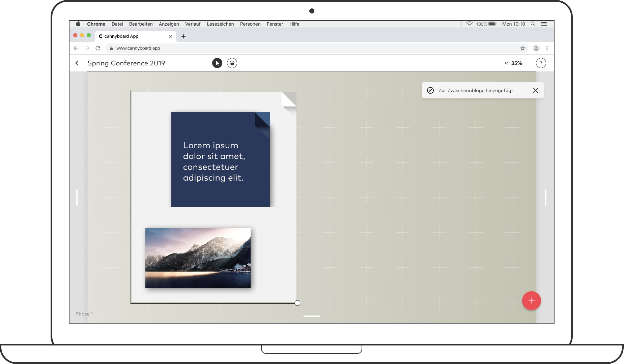The width and height of the screenshot is (624, 364).
Task: Open the help question mark button
Action: coord(541,63)
